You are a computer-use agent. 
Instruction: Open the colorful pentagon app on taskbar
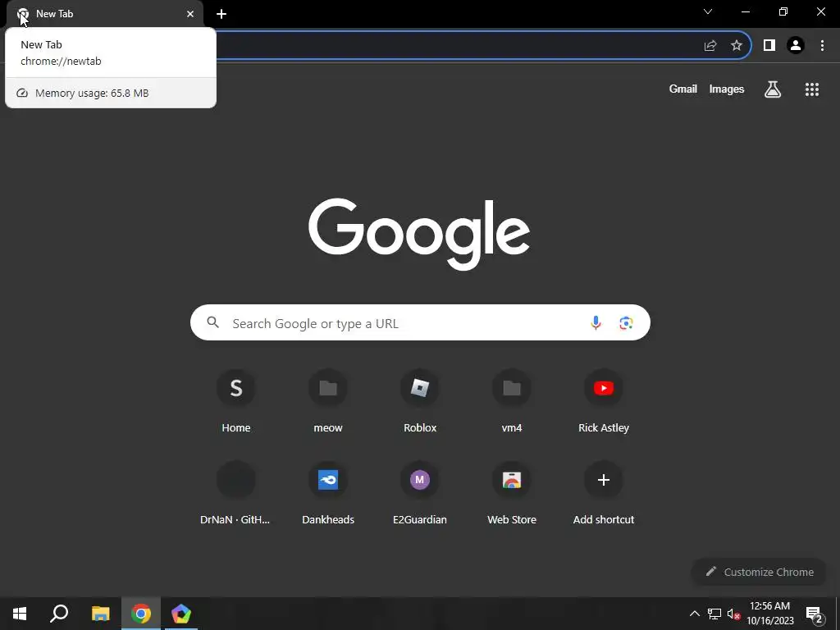[181, 614]
